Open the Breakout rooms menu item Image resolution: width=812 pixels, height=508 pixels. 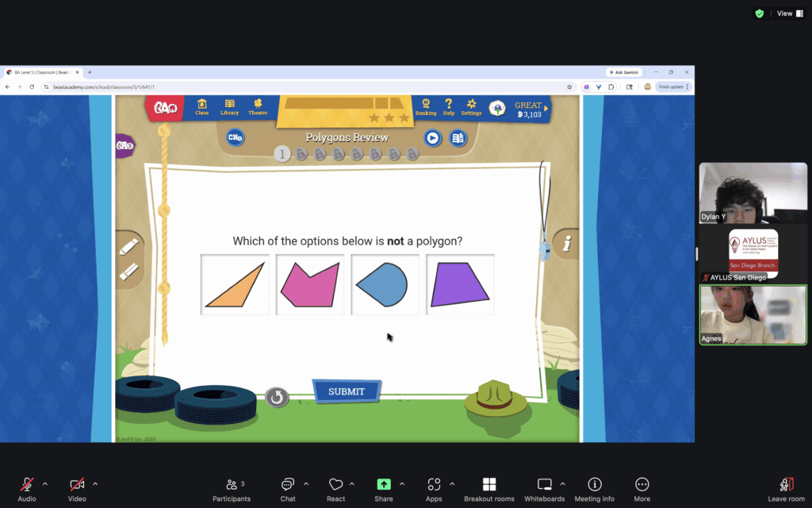489,489
